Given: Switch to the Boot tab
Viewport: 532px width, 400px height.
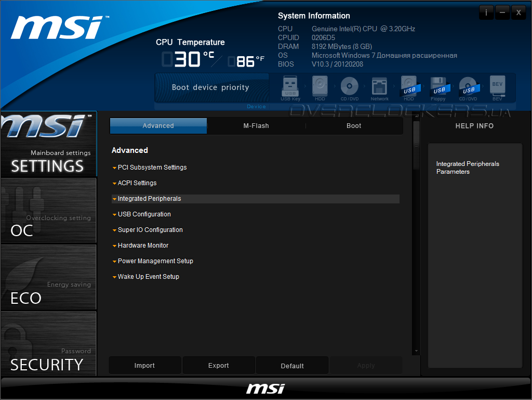Looking at the screenshot, I should 354,126.
